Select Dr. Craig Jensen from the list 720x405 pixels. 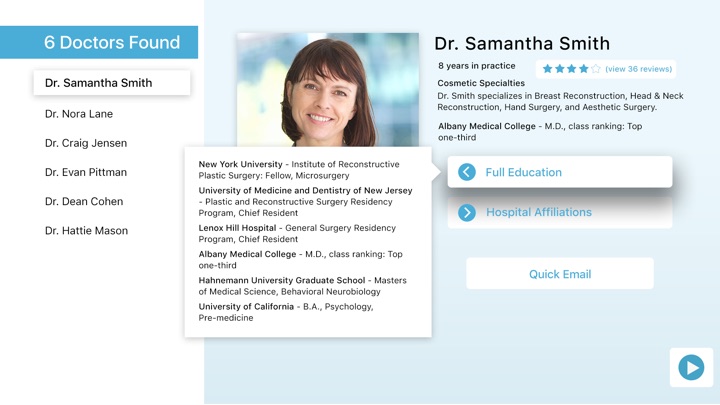click(86, 143)
